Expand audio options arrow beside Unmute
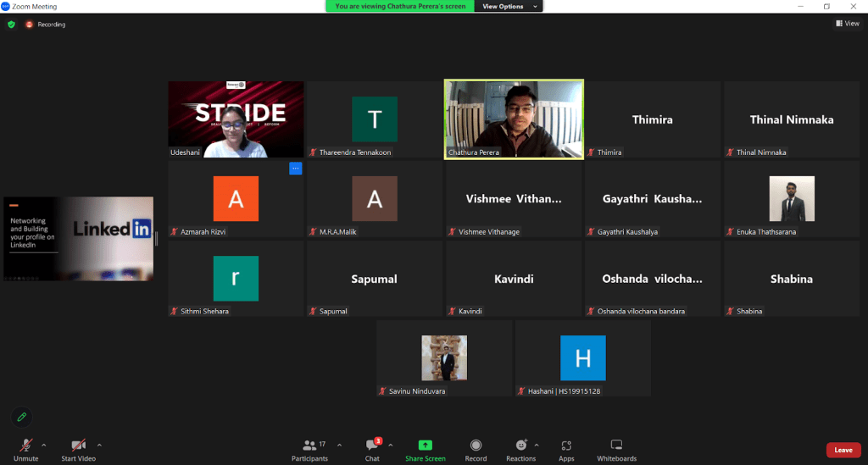Image resolution: width=868 pixels, height=465 pixels. pyautogui.click(x=44, y=444)
